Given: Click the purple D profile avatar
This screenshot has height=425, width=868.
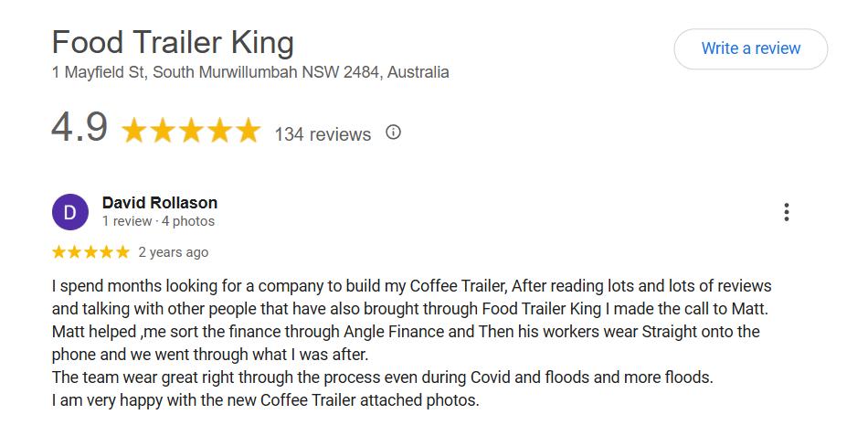Looking at the screenshot, I should point(69,212).
